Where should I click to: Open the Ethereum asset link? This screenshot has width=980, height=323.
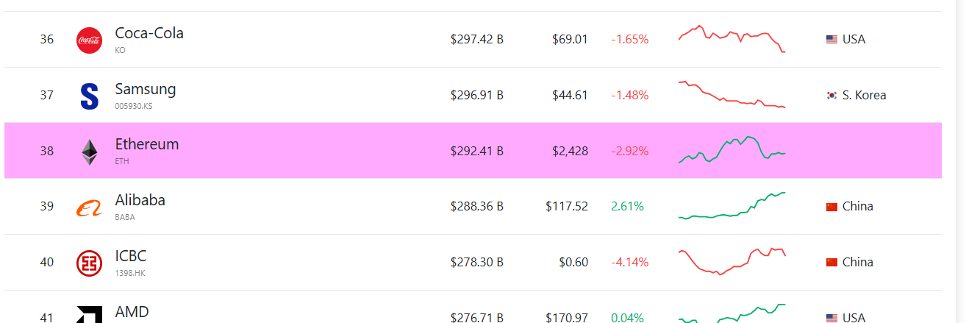147,144
